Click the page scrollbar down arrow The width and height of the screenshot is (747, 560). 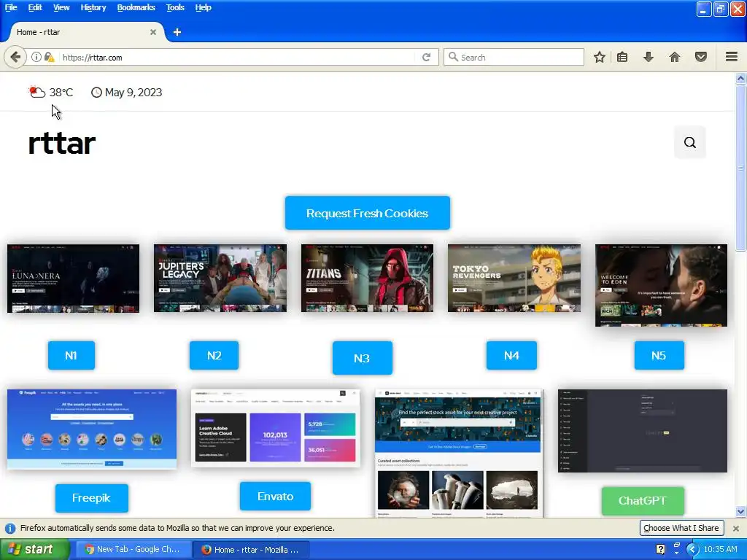pyautogui.click(x=740, y=512)
